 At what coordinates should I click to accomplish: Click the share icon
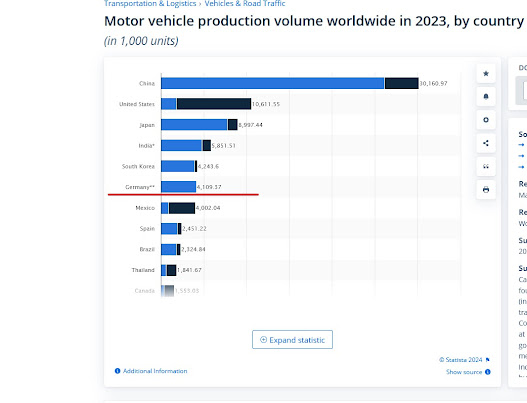[x=486, y=143]
